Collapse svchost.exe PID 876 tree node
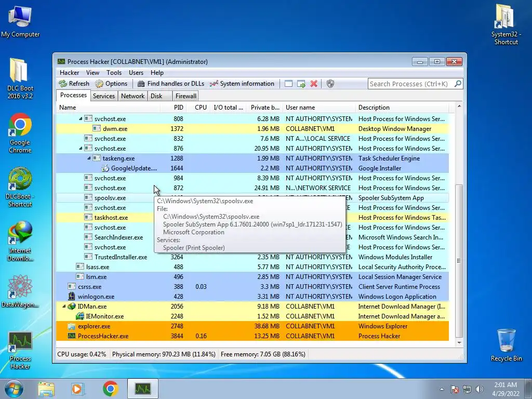Viewport: 532px width, 399px height. pos(81,148)
